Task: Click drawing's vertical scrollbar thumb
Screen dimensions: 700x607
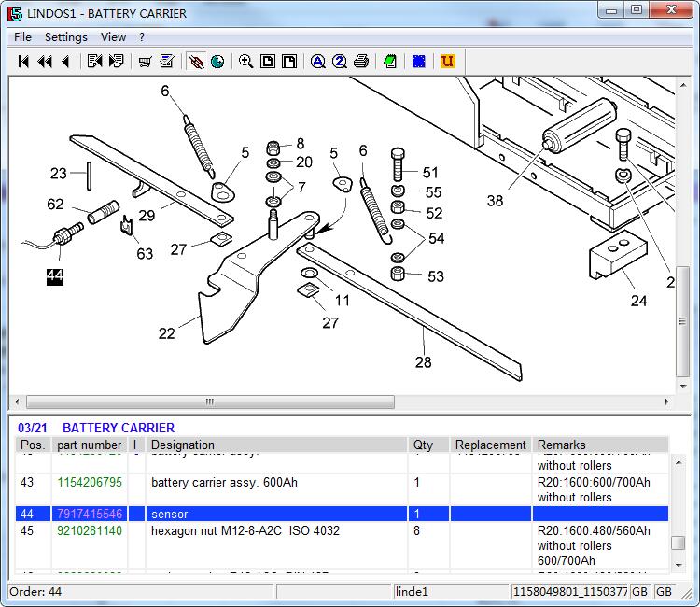Action: [682, 321]
